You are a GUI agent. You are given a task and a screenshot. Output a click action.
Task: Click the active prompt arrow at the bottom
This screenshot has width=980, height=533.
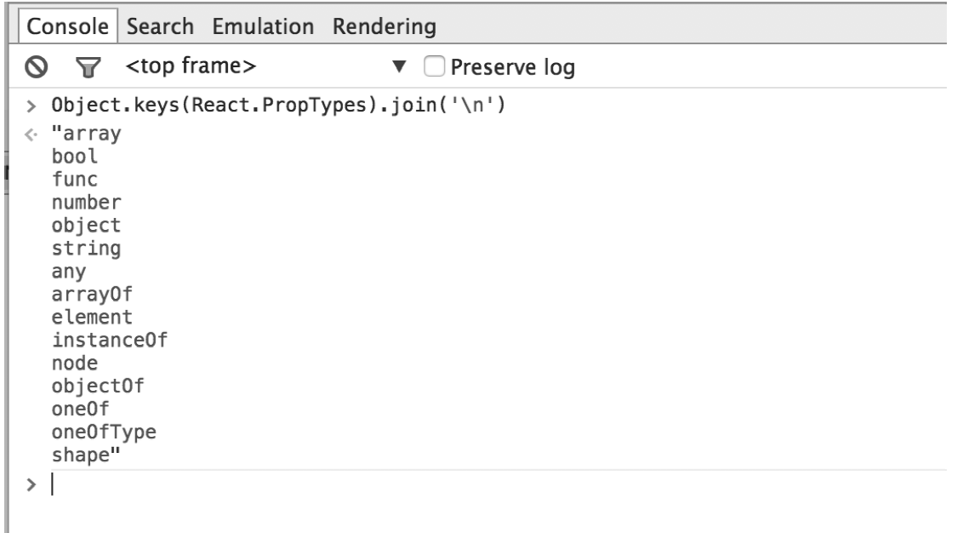pos(31,484)
